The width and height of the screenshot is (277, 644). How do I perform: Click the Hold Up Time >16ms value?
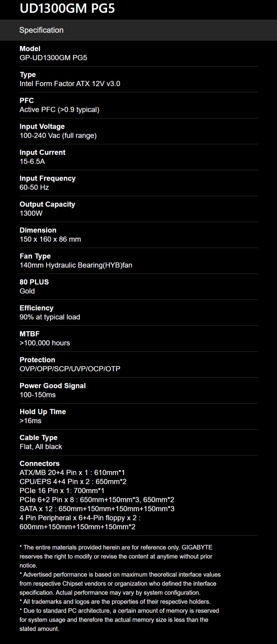pyautogui.click(x=30, y=421)
